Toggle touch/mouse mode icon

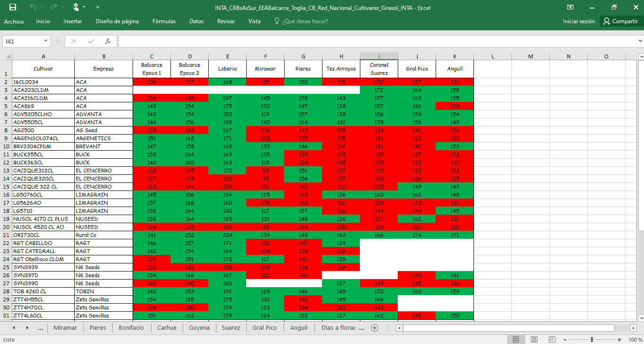(x=76, y=7)
